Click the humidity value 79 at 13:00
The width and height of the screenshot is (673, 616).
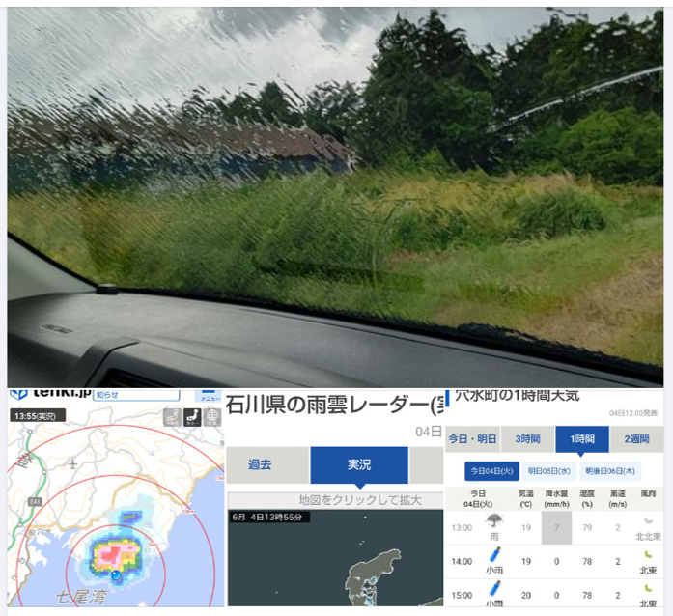click(587, 527)
